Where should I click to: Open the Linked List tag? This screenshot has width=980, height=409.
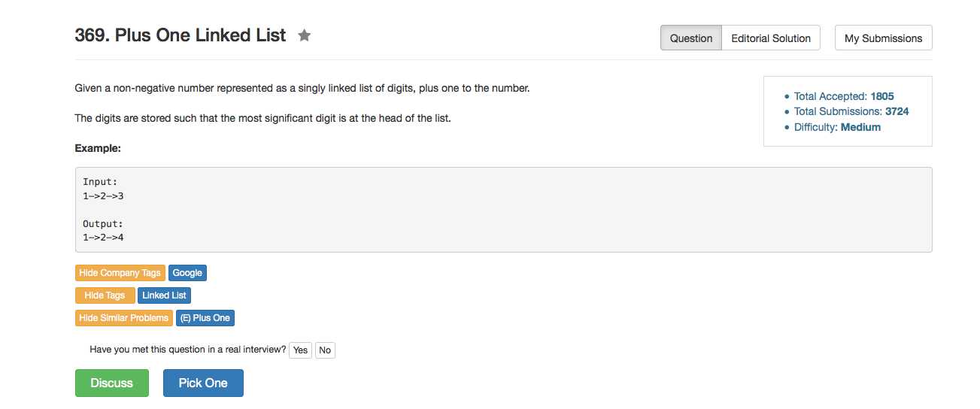pyautogui.click(x=165, y=295)
